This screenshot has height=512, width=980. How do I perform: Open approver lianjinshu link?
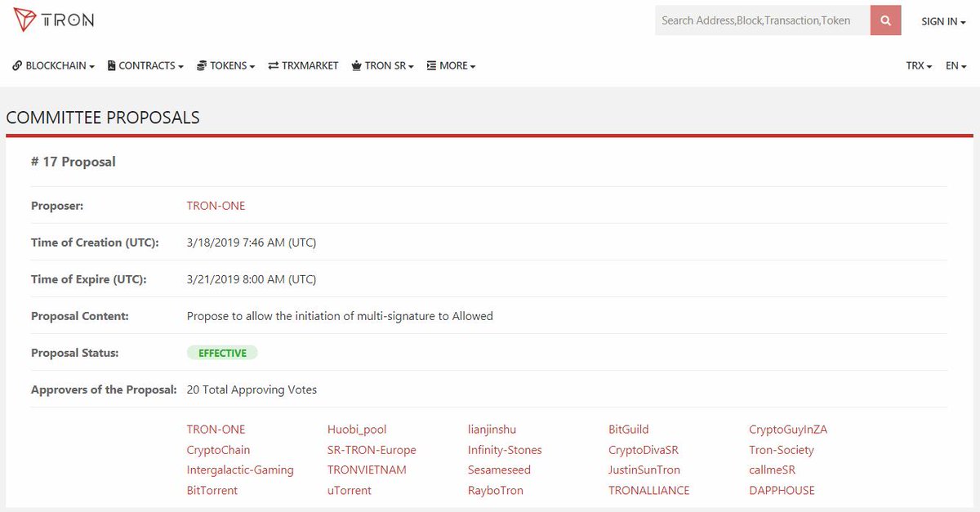point(492,430)
